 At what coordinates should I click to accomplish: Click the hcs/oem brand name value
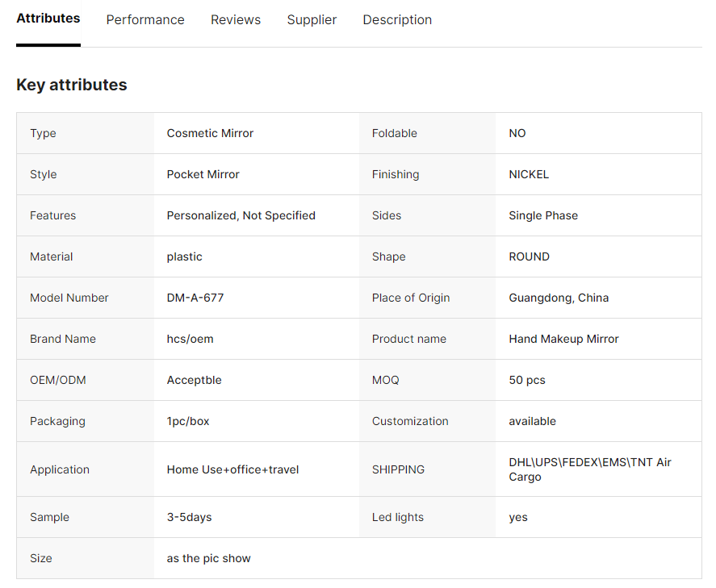(x=190, y=340)
